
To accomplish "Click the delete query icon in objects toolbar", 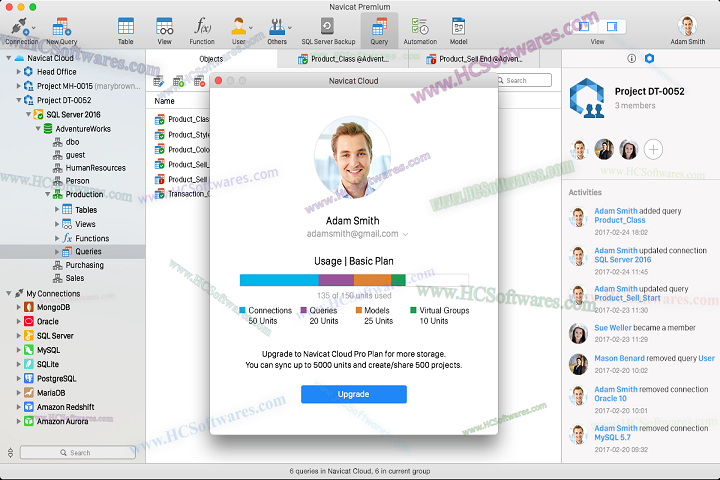I will point(199,82).
